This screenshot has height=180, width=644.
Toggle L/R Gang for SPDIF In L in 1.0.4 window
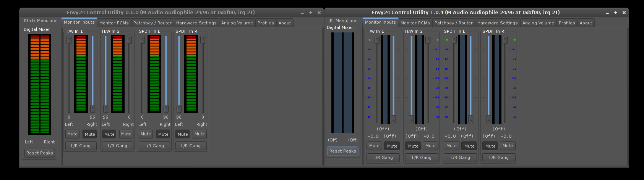tap(461, 157)
